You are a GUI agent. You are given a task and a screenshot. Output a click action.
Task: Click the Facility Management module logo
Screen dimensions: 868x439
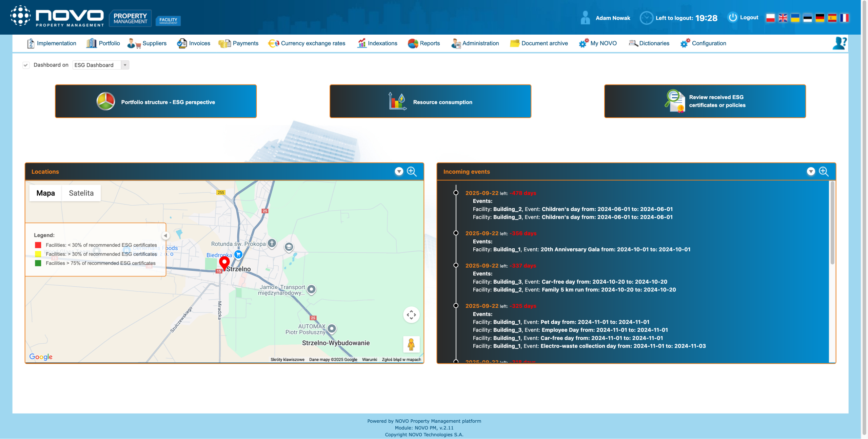(x=168, y=20)
